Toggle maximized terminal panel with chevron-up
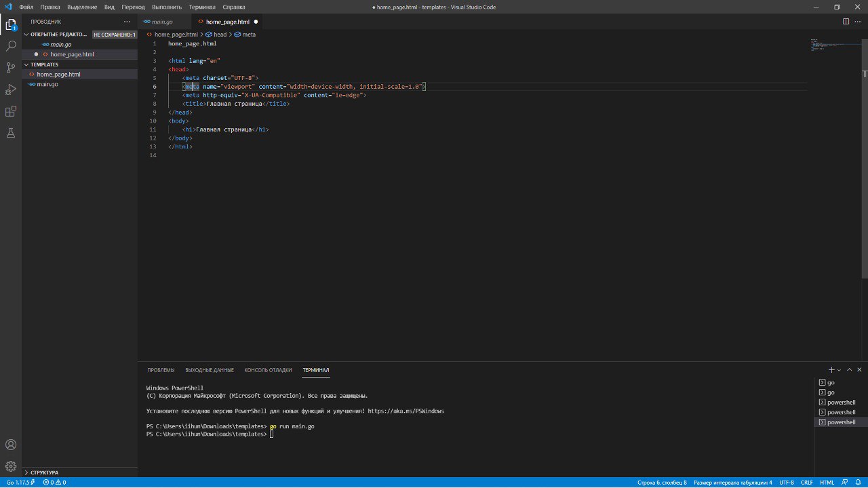The height and width of the screenshot is (488, 868). click(x=849, y=370)
